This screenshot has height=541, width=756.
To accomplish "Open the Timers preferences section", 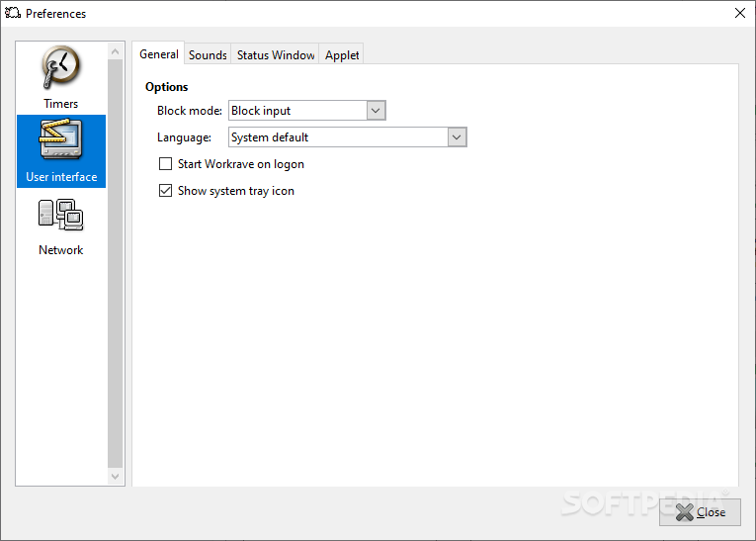I will [60, 77].
